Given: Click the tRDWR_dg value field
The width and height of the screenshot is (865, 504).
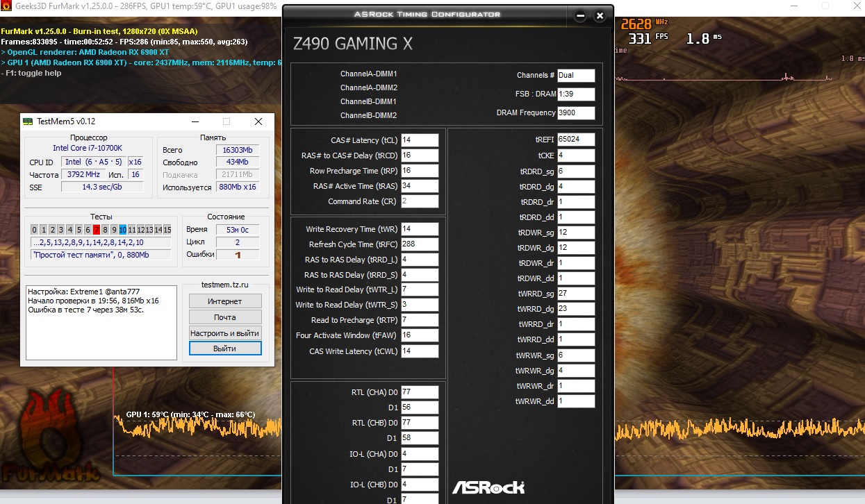Looking at the screenshot, I should pyautogui.click(x=576, y=248).
